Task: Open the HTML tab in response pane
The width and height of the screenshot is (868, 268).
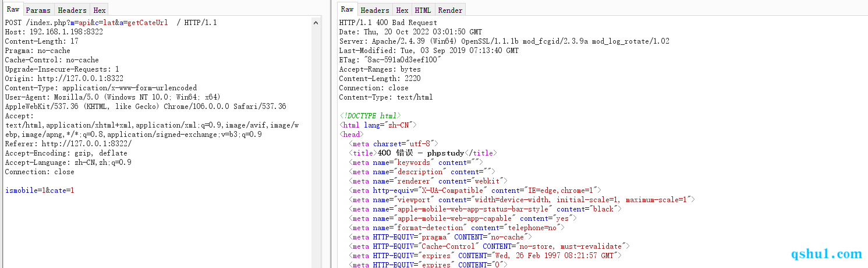Action: click(423, 10)
